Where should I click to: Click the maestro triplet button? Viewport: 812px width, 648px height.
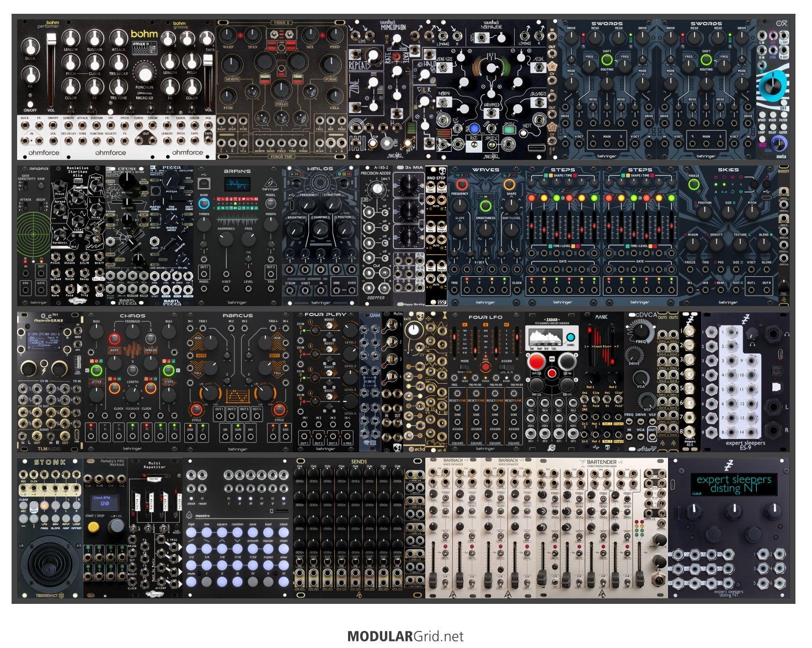(268, 565)
